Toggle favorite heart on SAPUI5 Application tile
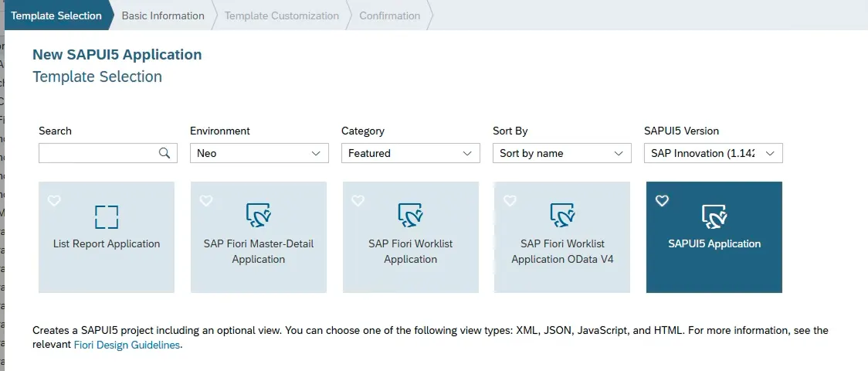 tap(662, 200)
